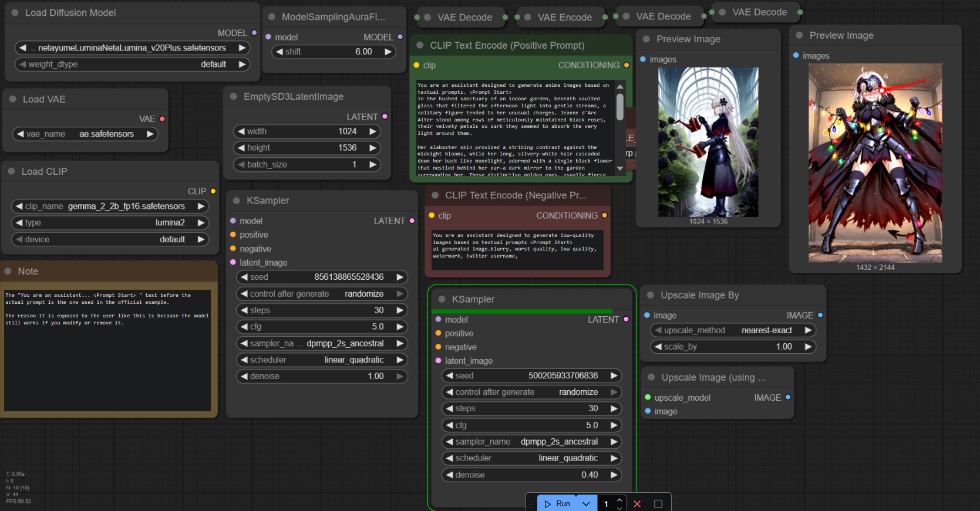Click the negative prompt text area
This screenshot has height=511, width=980.
point(517,250)
